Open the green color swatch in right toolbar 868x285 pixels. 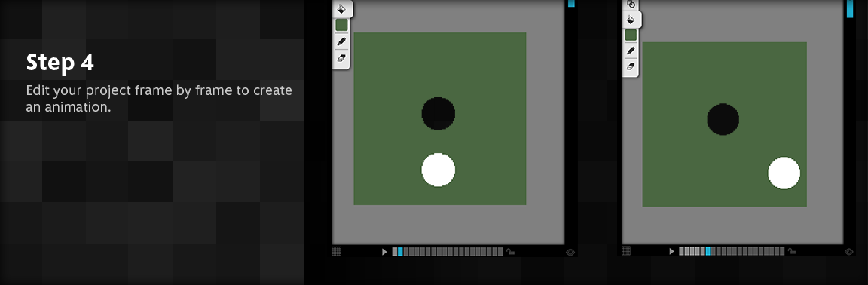click(x=631, y=35)
